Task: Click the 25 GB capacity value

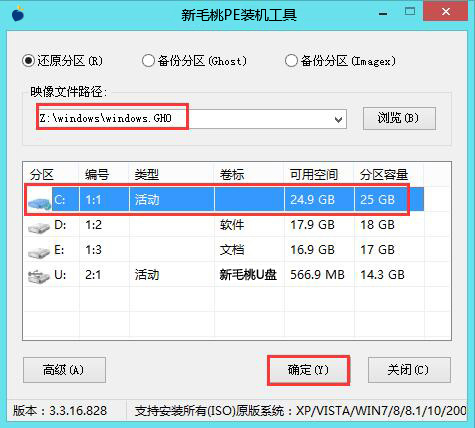Action: tap(377, 200)
